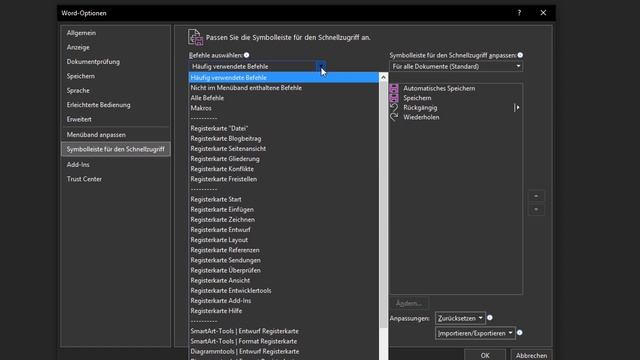Choose Registerkarte Start
Image resolution: width=640 pixels, height=360 pixels.
pyautogui.click(x=284, y=199)
